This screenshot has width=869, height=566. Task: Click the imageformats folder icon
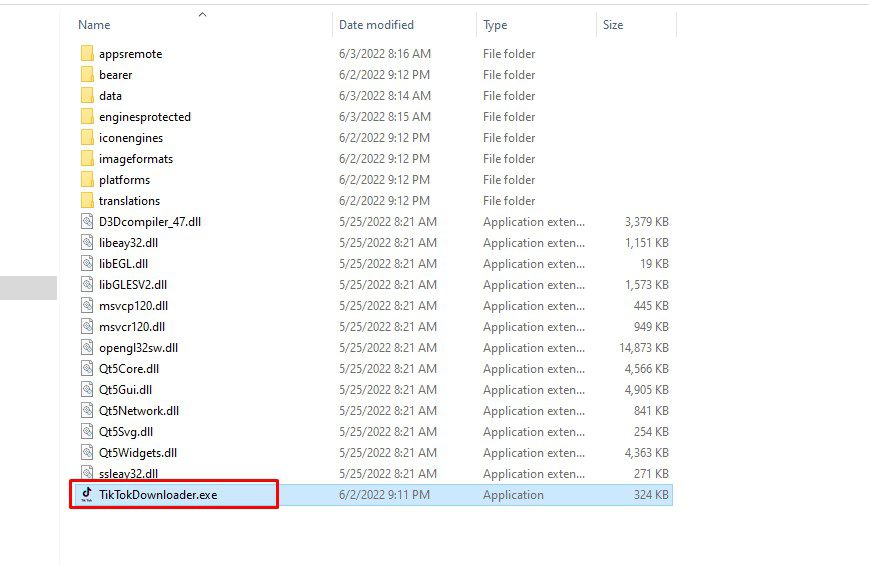(x=87, y=159)
